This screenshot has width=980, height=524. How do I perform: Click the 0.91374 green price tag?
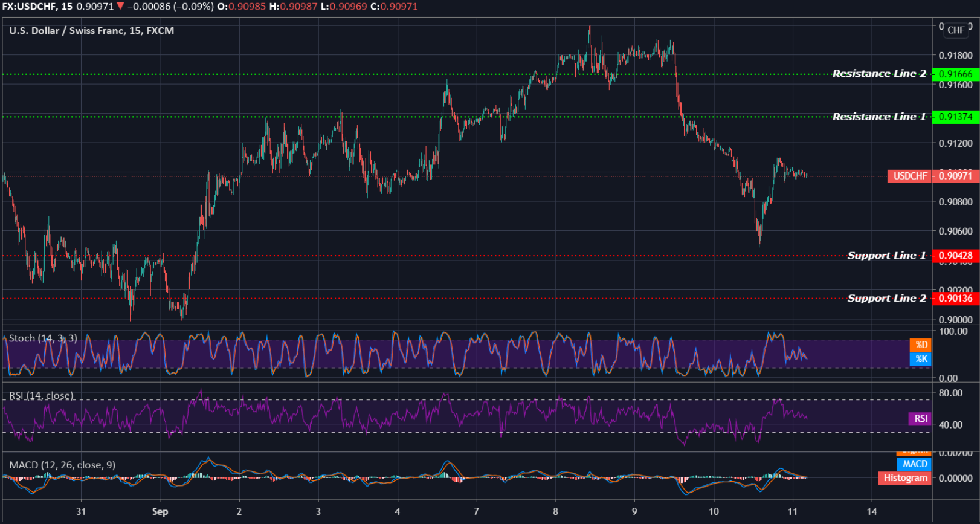point(956,117)
